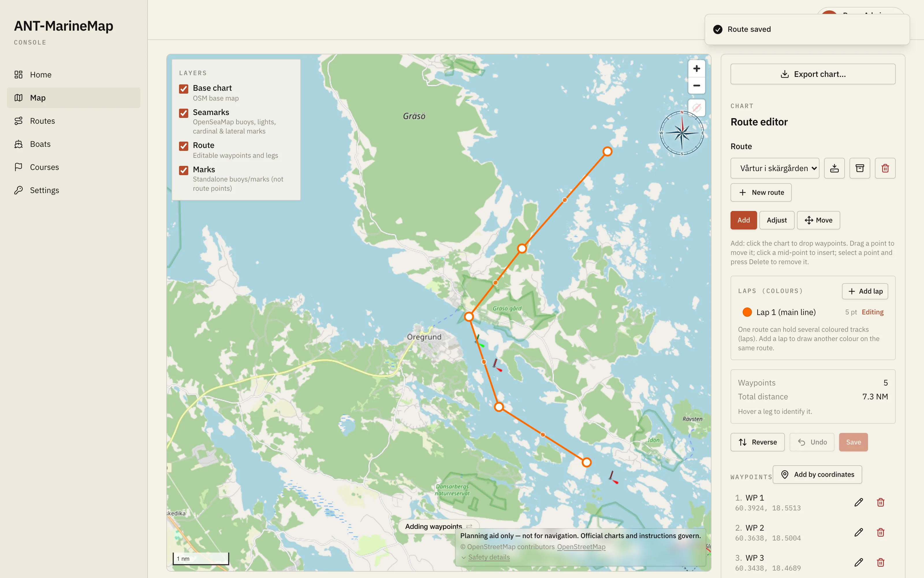Select Lap 1 (main line) row
This screenshot has width=924, height=578.
click(x=813, y=312)
